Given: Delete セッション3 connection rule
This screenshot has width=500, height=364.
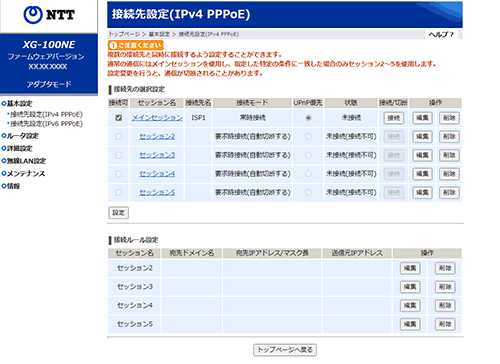Looking at the screenshot, I should (x=445, y=287).
